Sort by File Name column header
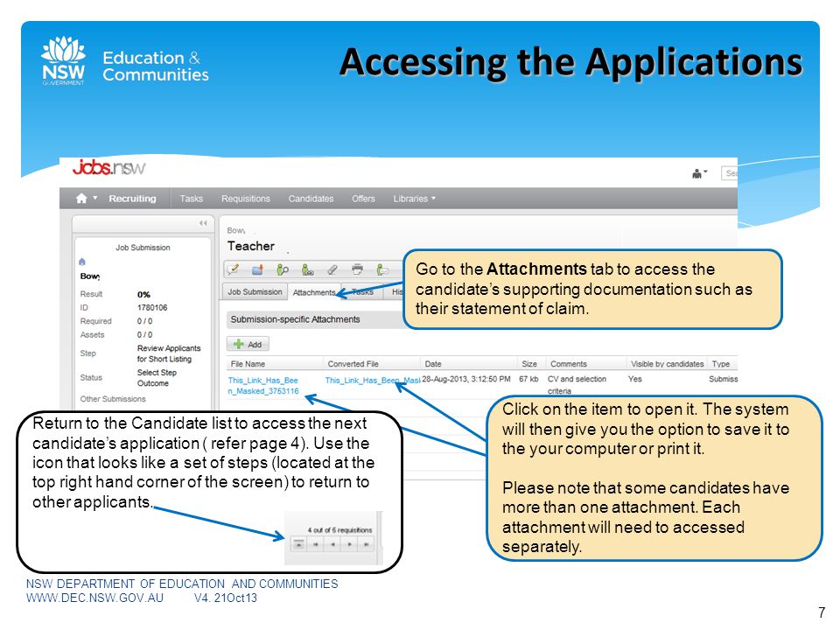This screenshot has height=630, width=840. [248, 364]
